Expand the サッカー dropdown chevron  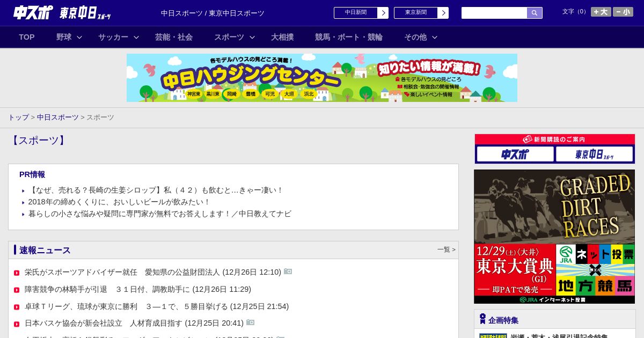coord(136,37)
